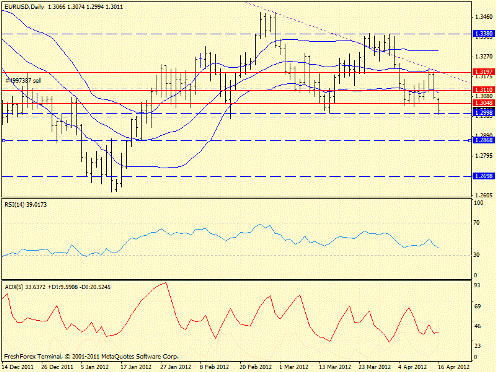Click the 1.3270 price axis value
Viewport: 496px width, 372px height.
pyautogui.click(x=483, y=57)
